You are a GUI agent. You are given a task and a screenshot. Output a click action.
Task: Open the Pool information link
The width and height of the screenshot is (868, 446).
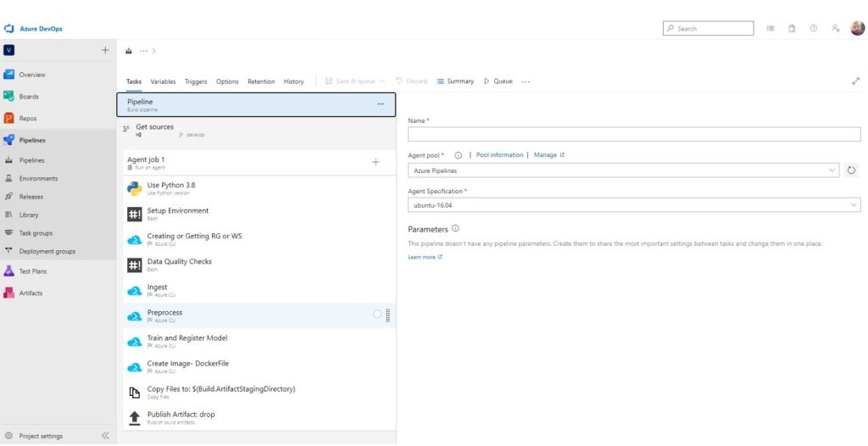[x=499, y=155]
